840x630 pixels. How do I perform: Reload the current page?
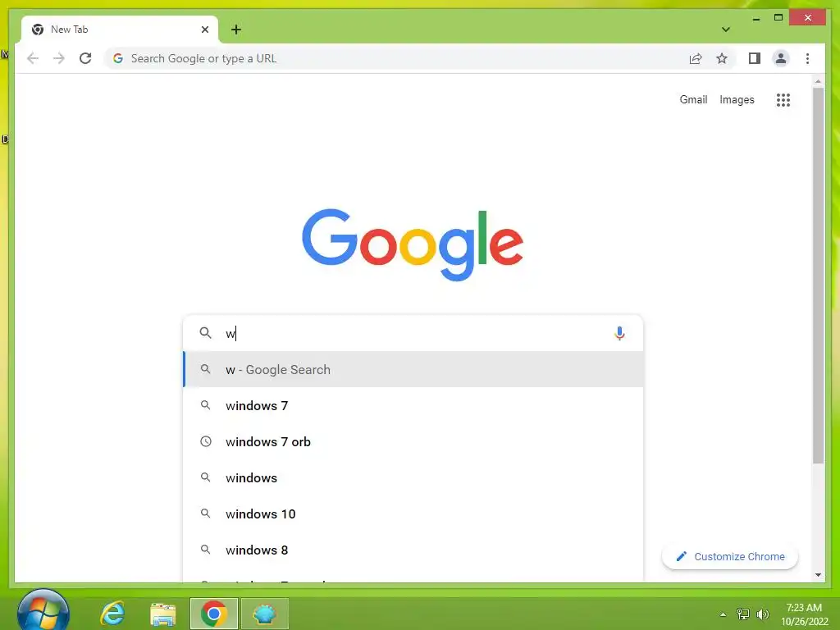85,58
